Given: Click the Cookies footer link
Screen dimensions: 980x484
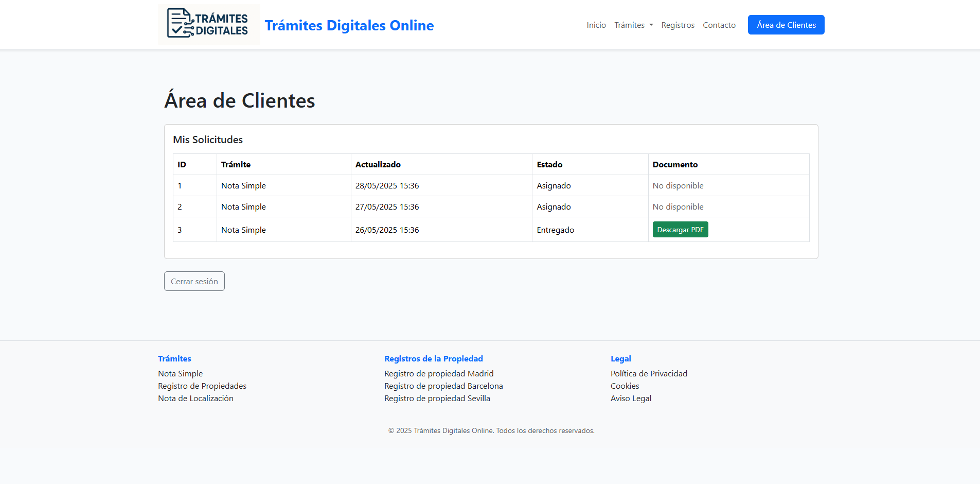Looking at the screenshot, I should tap(625, 386).
